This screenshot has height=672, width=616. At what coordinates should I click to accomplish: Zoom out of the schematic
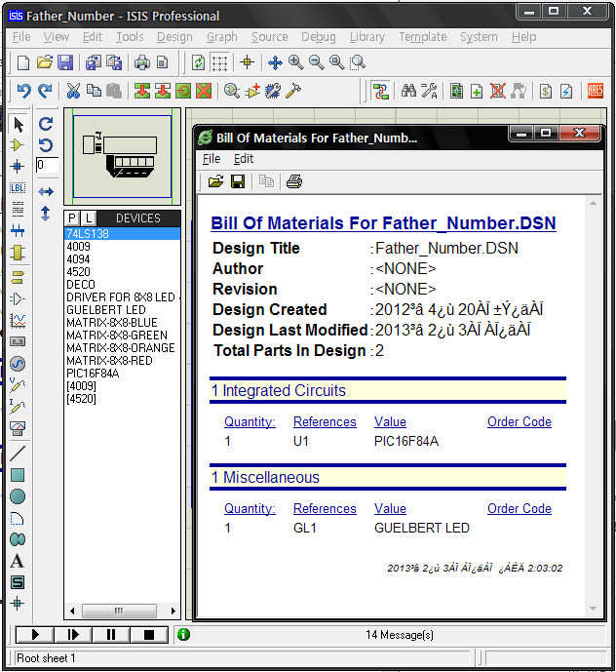(x=317, y=62)
